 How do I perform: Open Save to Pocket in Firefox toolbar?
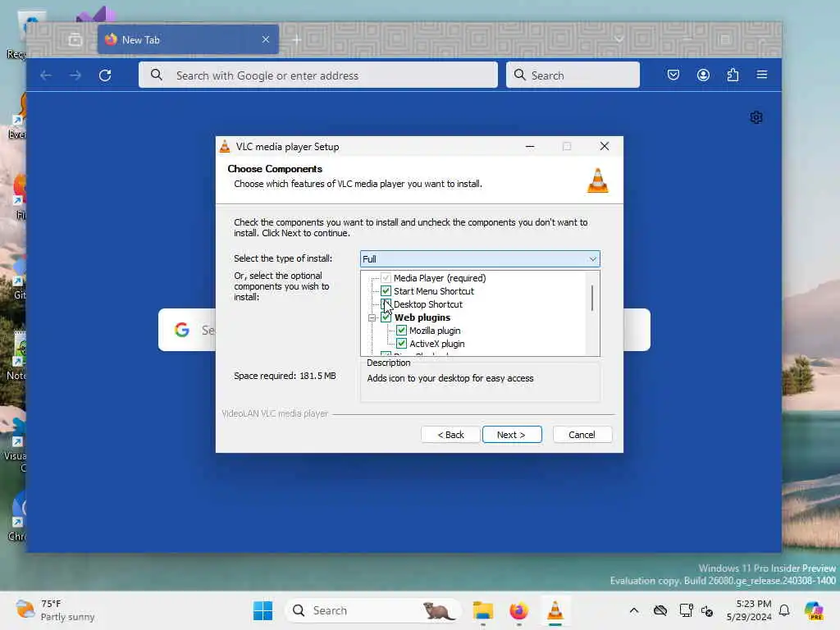click(x=673, y=75)
